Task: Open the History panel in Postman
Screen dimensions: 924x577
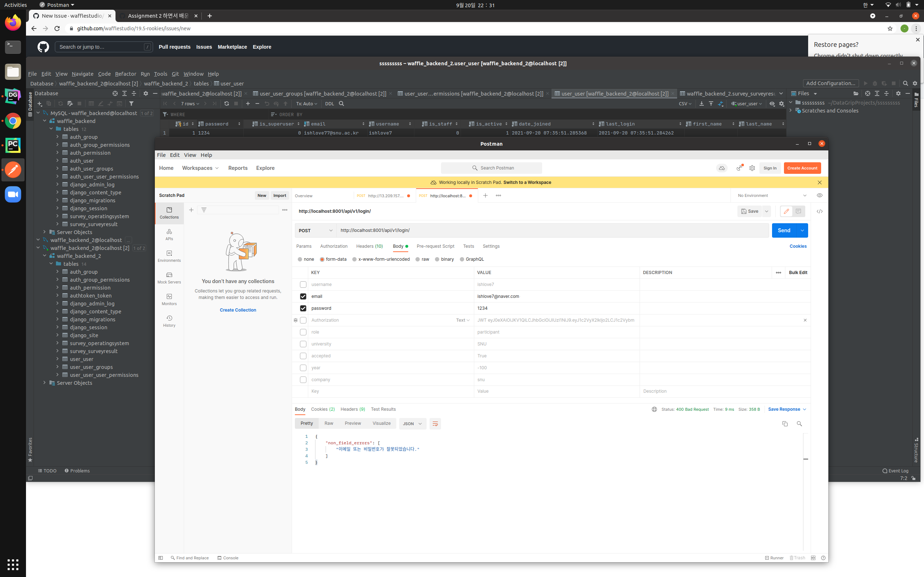Action: 169,321
